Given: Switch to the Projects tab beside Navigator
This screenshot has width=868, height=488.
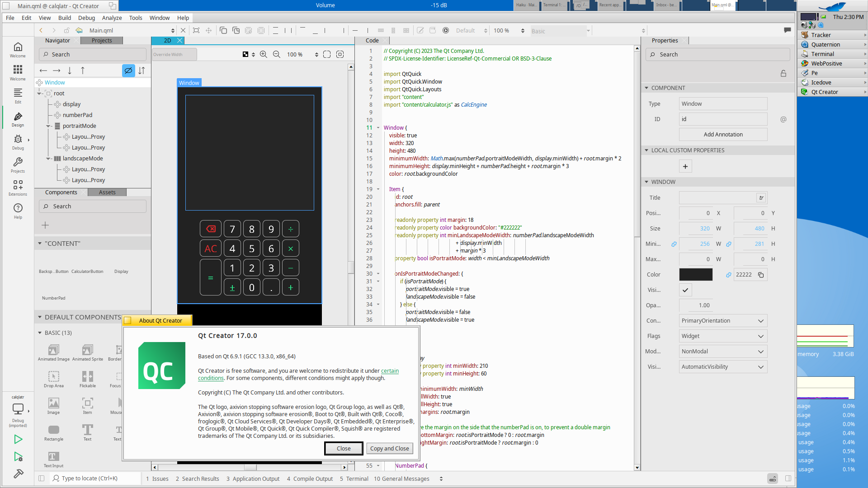Looking at the screenshot, I should pyautogui.click(x=102, y=41).
